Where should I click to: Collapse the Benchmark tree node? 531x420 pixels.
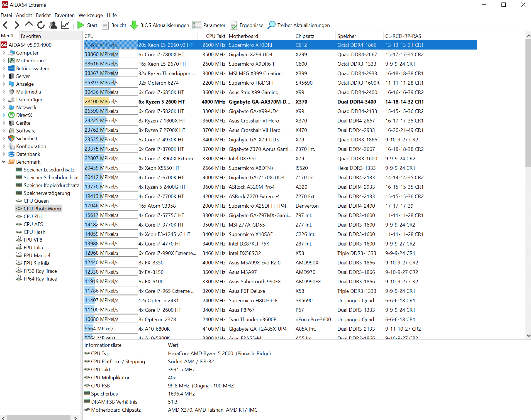tap(4, 162)
